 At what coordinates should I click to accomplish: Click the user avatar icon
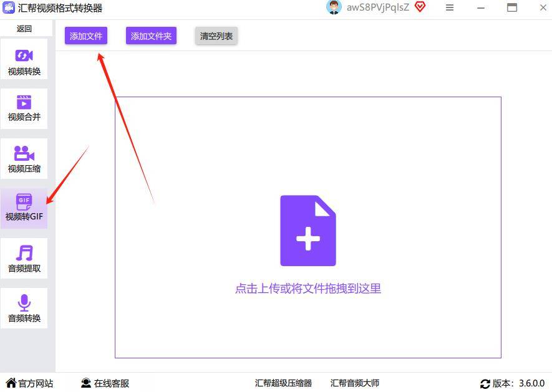[x=334, y=7]
